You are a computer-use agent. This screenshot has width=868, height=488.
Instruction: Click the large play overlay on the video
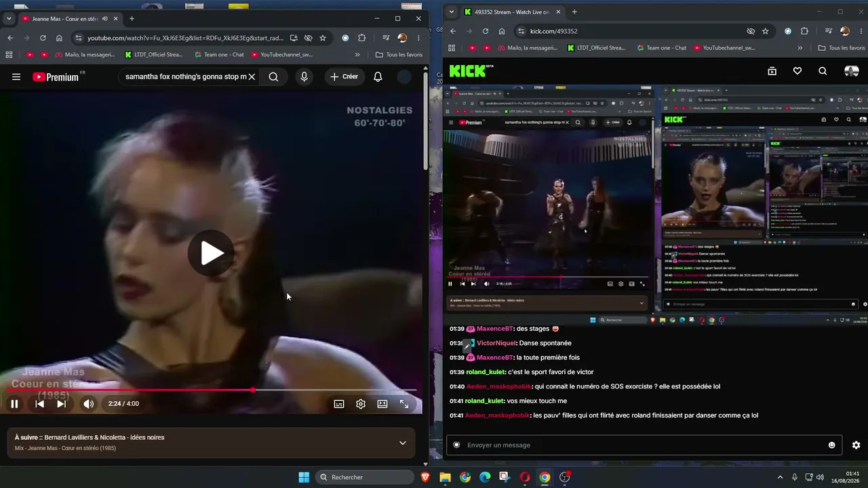tap(211, 253)
